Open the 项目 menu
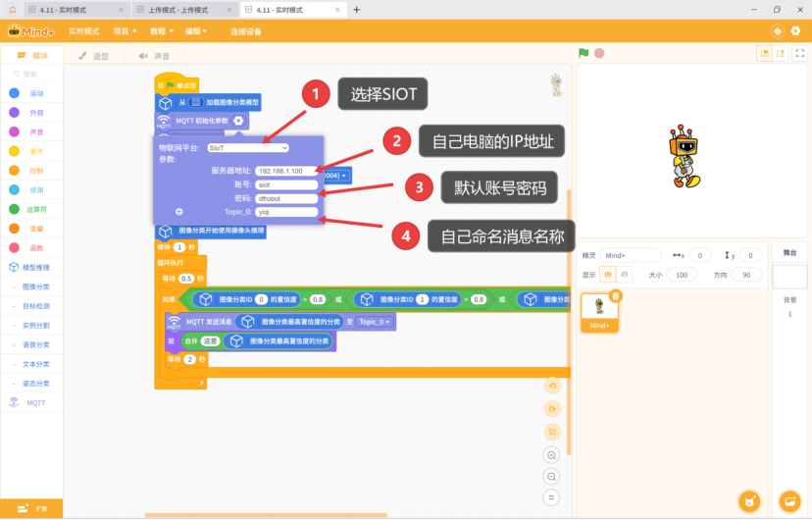Viewport: 812px width, 520px height. tap(124, 31)
